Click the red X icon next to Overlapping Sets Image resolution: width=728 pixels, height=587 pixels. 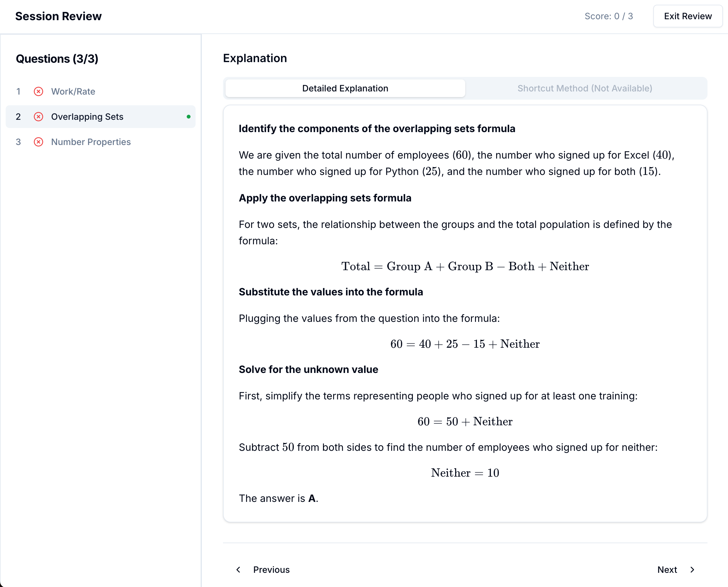(38, 117)
